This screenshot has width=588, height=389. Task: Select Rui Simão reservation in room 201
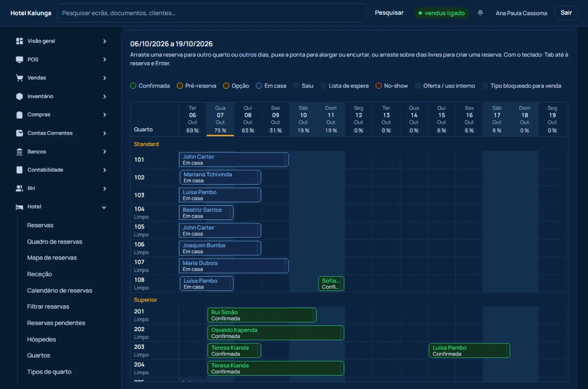tap(262, 315)
